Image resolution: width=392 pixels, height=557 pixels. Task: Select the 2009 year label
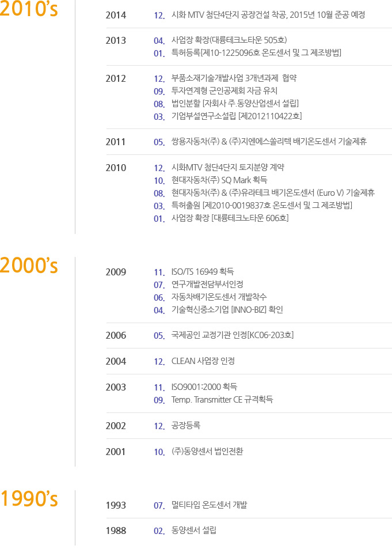coord(116,272)
